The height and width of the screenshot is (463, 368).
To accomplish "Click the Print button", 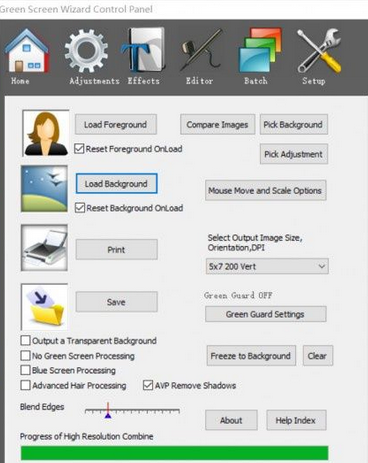I will coord(116,249).
